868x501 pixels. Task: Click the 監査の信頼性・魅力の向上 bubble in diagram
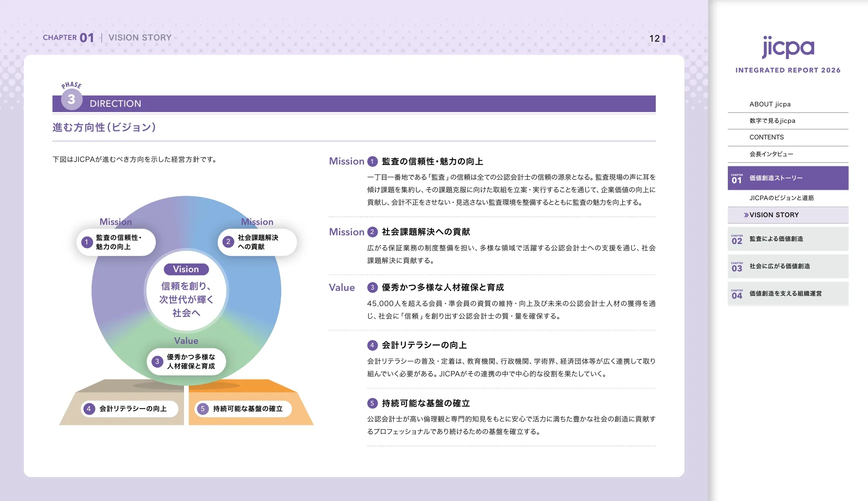pyautogui.click(x=116, y=242)
